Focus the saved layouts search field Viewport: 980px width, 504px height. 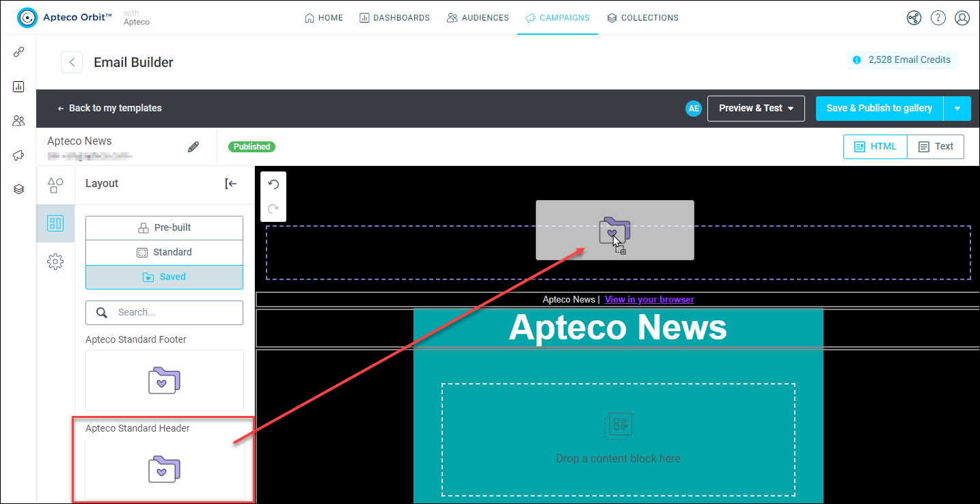(x=164, y=313)
